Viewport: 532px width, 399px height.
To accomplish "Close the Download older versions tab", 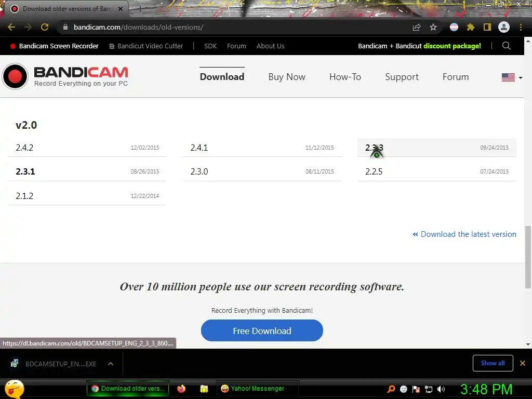I will [121, 9].
